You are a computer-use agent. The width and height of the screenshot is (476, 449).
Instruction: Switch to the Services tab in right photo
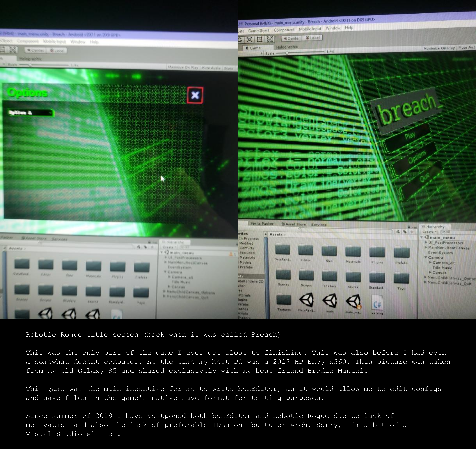319,225
